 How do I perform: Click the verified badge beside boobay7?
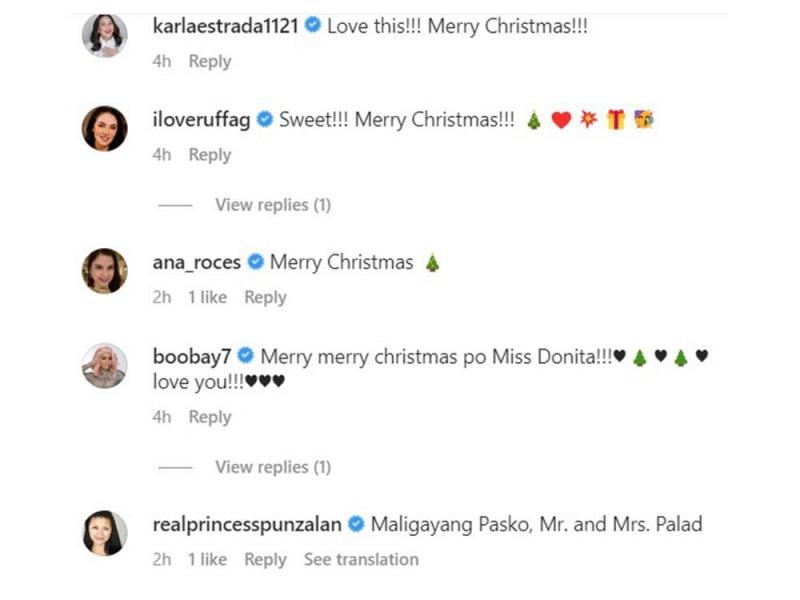click(x=246, y=356)
